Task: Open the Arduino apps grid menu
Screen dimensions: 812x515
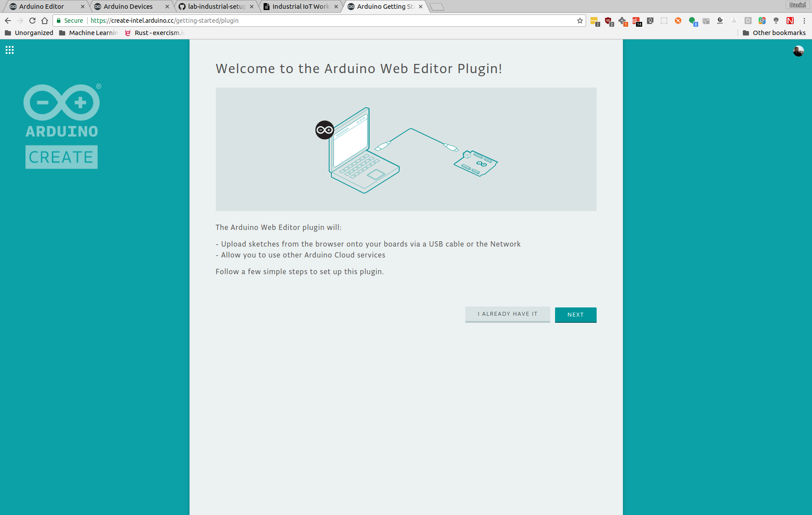Action: [10, 50]
